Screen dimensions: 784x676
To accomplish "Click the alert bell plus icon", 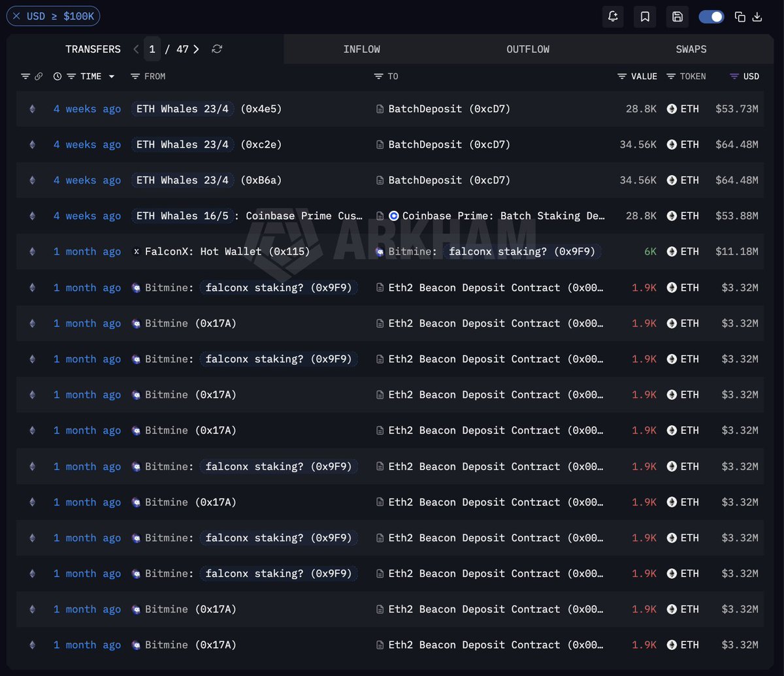I will pos(613,16).
